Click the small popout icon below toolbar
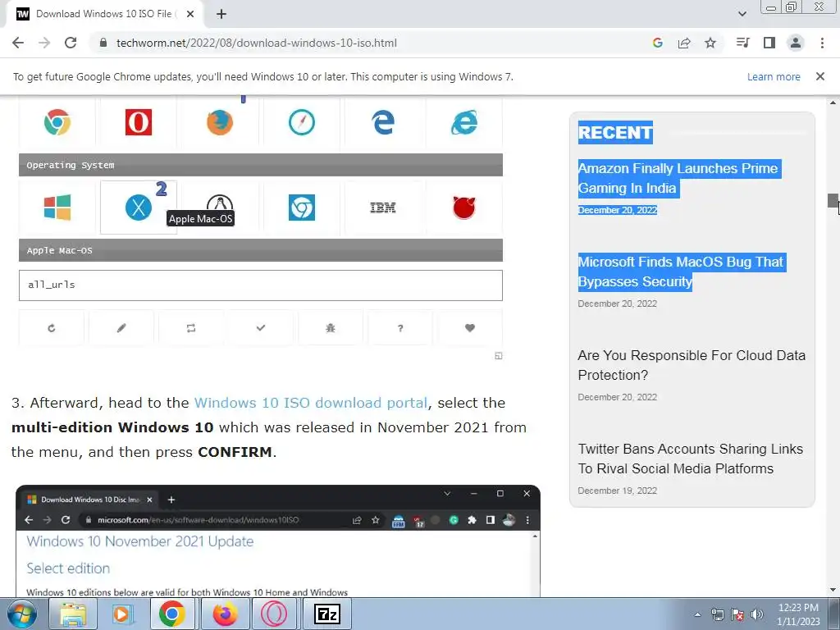The width and height of the screenshot is (840, 630). tap(498, 356)
